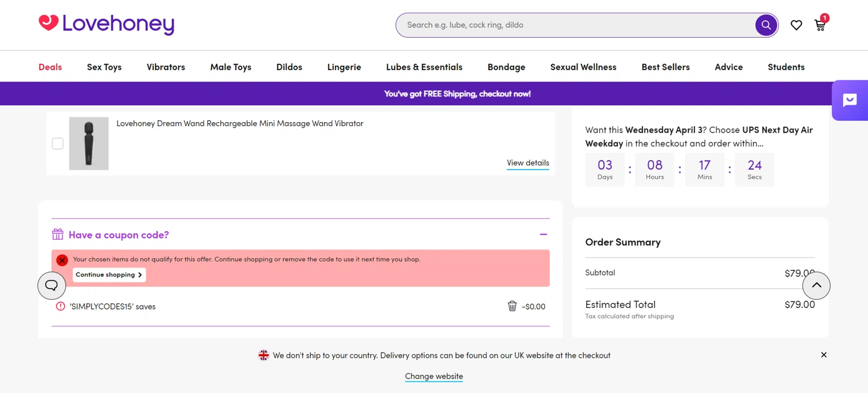Open the wishlist heart icon
The height and width of the screenshot is (393, 868).
coord(796,25)
